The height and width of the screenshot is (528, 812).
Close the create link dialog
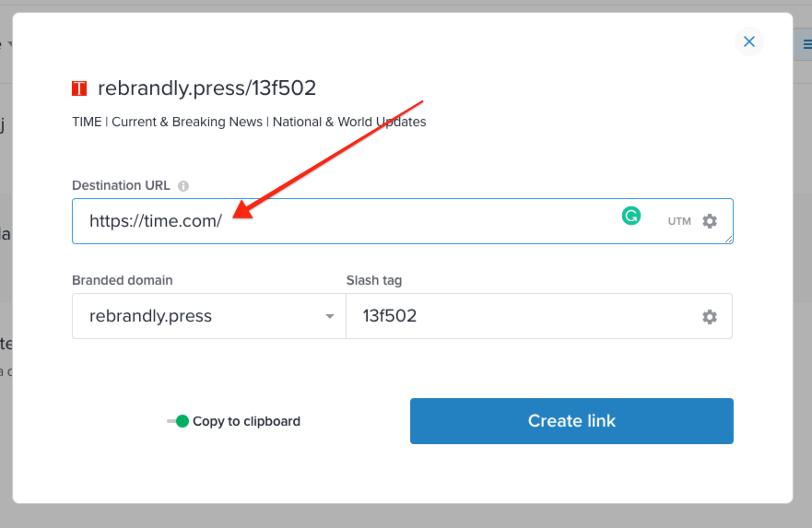point(748,41)
